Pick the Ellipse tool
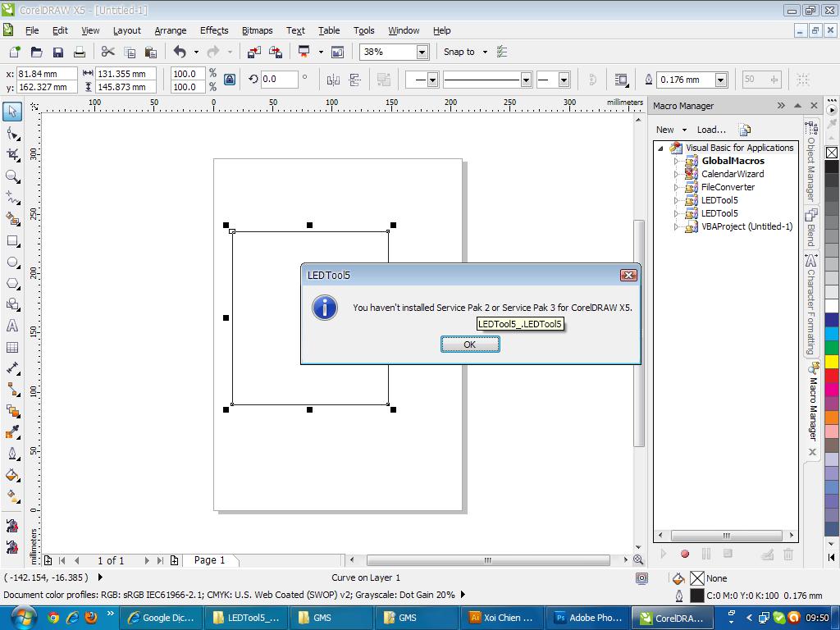Screen dimensions: 840x630 pos(12,262)
